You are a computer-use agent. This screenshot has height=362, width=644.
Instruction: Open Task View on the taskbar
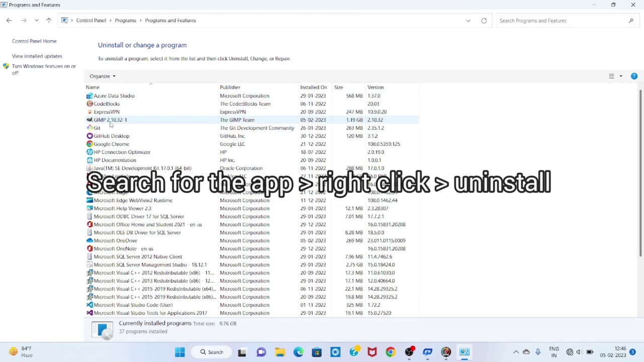click(x=242, y=352)
